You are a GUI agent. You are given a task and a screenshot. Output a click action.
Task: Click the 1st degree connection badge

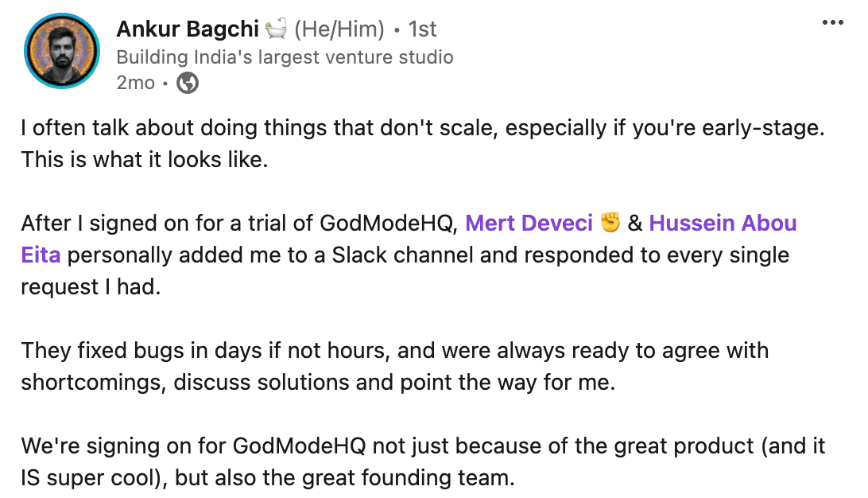(422, 30)
